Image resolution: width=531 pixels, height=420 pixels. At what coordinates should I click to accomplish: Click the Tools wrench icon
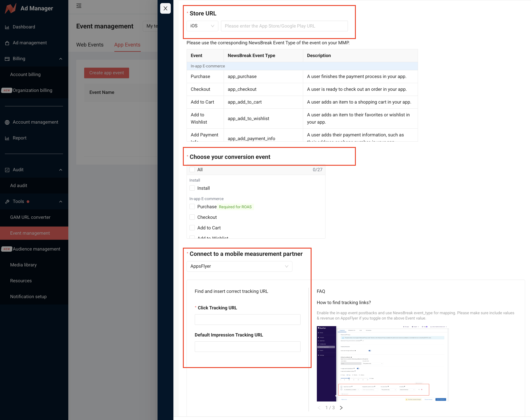(7, 202)
